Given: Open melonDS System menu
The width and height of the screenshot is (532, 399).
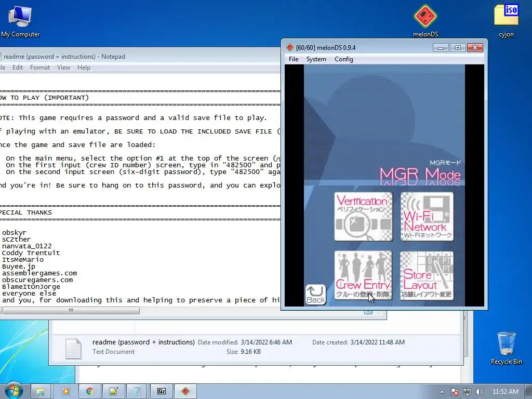Looking at the screenshot, I should tap(316, 59).
